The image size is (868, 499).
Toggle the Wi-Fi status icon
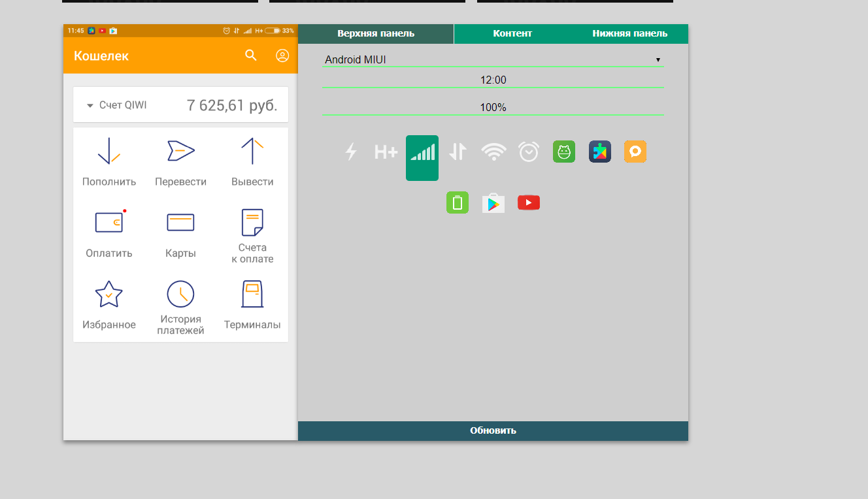tap(493, 152)
